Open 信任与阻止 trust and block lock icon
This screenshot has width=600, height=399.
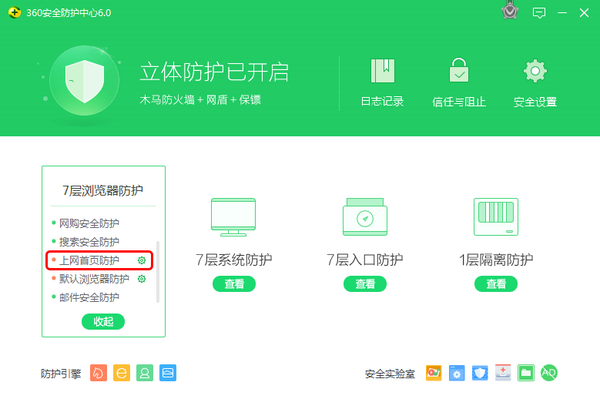click(459, 70)
